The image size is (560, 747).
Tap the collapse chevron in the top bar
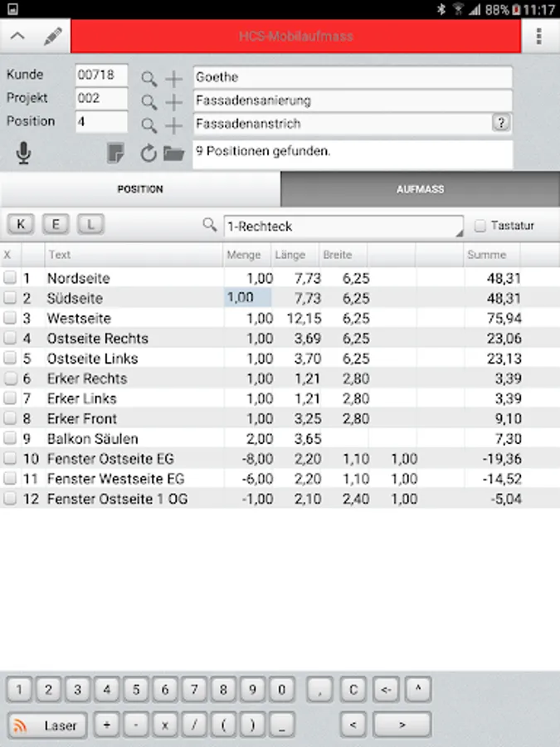[17, 36]
